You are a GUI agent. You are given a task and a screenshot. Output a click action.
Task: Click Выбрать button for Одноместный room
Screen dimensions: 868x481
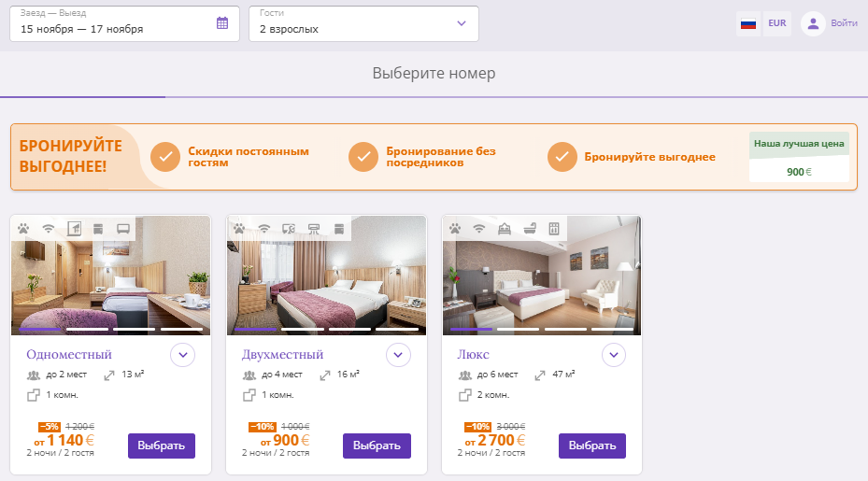[x=162, y=446]
